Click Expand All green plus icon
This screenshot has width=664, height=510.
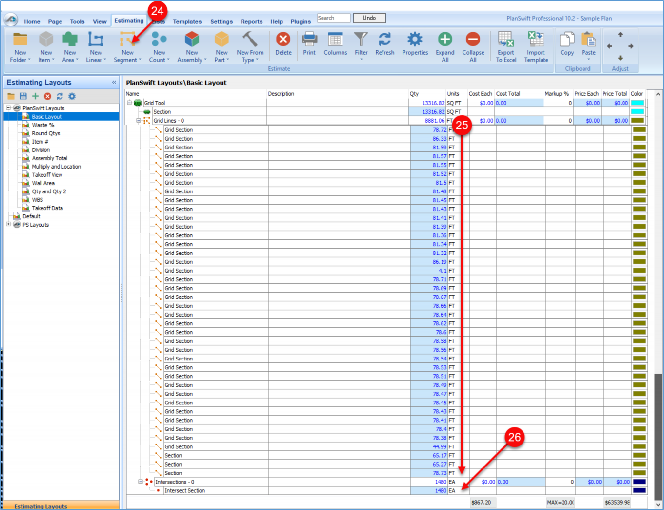tap(445, 39)
